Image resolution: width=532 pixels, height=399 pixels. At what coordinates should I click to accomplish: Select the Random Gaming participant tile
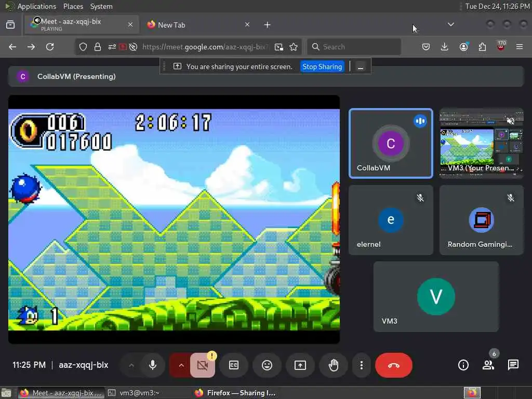pos(482,220)
